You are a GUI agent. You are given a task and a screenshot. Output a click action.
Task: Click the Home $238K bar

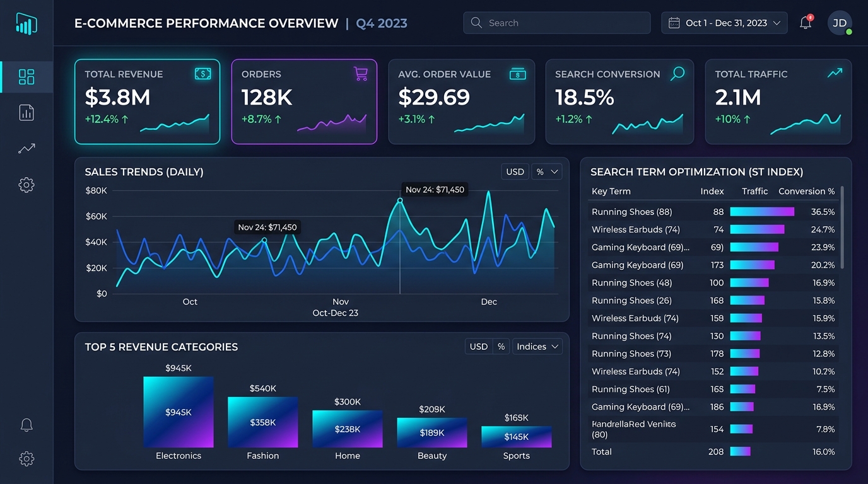348,429
